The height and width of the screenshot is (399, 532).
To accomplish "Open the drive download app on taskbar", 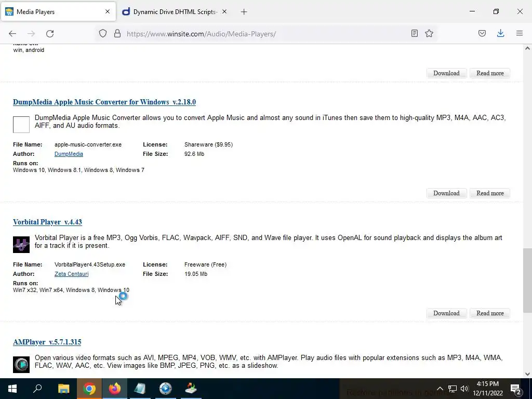I will [191, 389].
